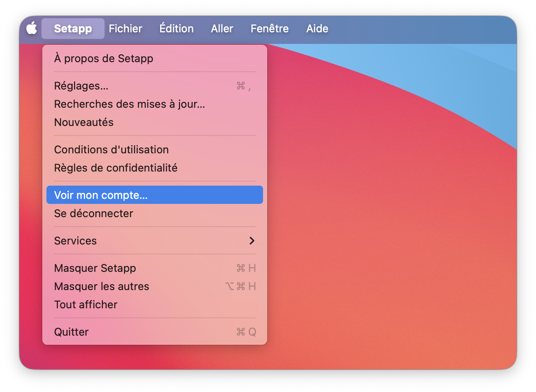
Task: Click Tout afficher
Action: click(155, 305)
